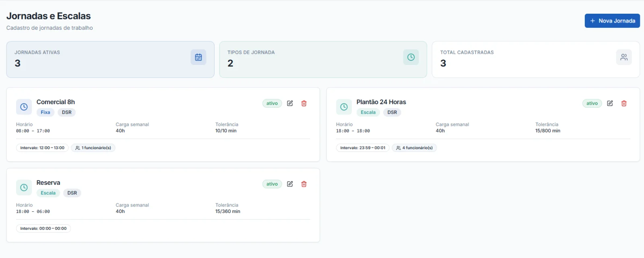Click the 15/800 min tolerance value

point(548,131)
